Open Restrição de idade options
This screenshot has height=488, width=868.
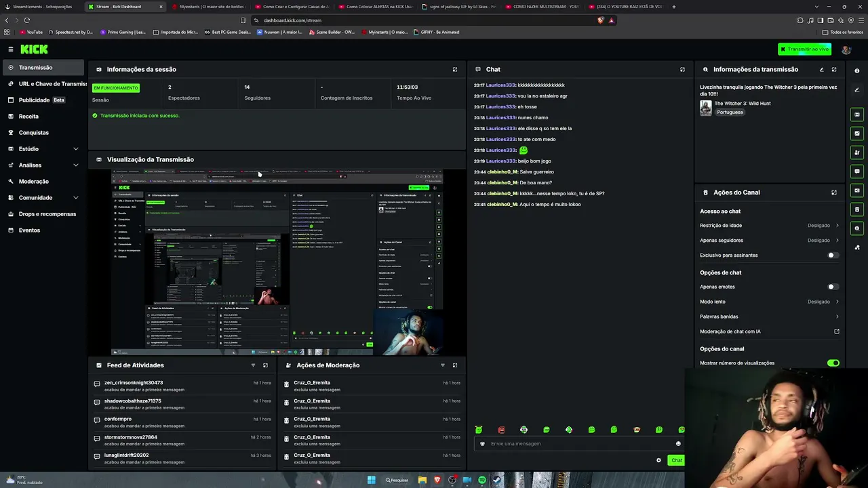coord(770,226)
